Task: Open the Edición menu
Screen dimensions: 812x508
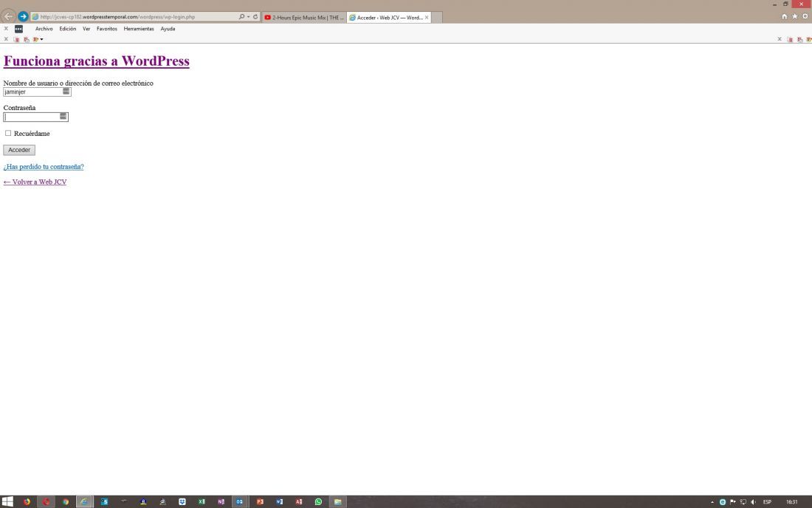Action: coord(67,29)
